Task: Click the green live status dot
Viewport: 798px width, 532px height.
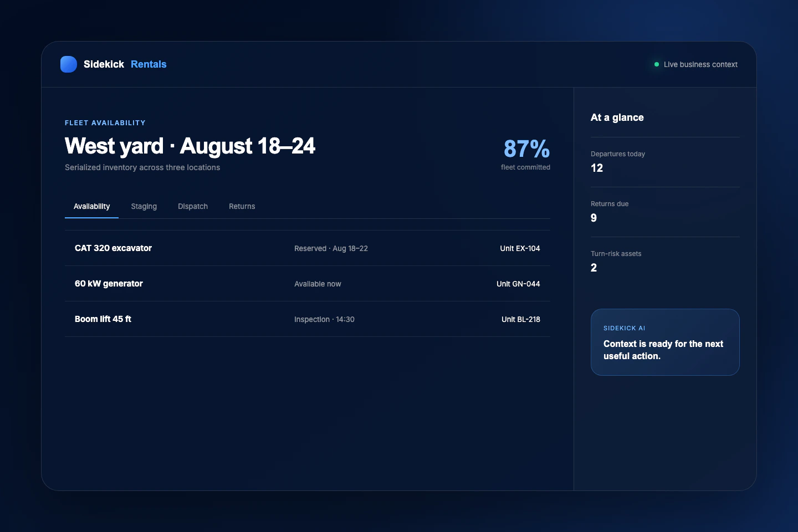Action: 657,64
